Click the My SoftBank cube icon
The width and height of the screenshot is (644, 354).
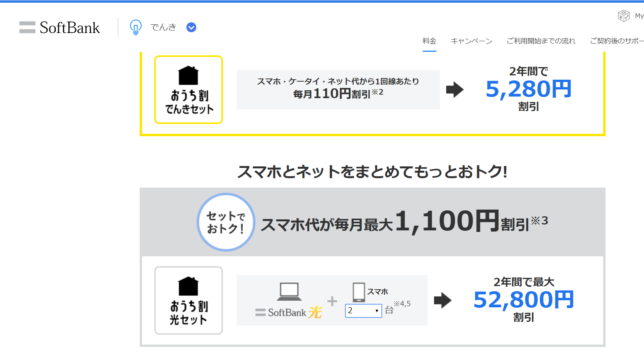pos(624,16)
